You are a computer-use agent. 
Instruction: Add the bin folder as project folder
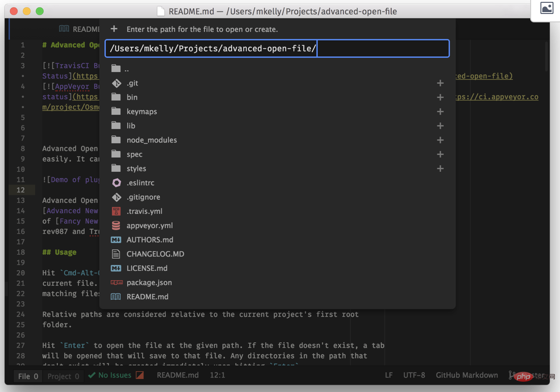pos(440,97)
